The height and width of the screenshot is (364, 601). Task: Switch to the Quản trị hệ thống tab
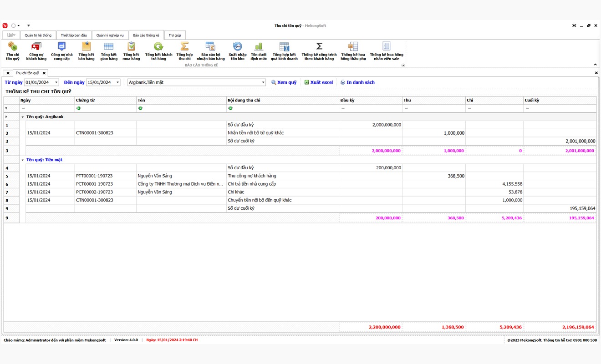click(38, 35)
